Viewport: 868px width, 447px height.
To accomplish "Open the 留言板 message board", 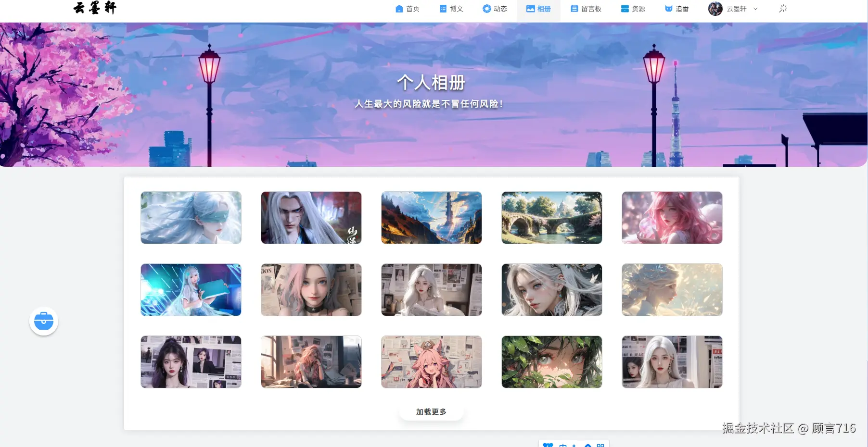I will (x=586, y=9).
